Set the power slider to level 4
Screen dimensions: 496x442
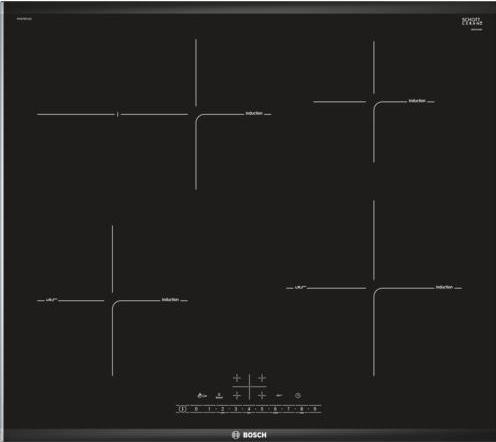pyautogui.click(x=249, y=409)
